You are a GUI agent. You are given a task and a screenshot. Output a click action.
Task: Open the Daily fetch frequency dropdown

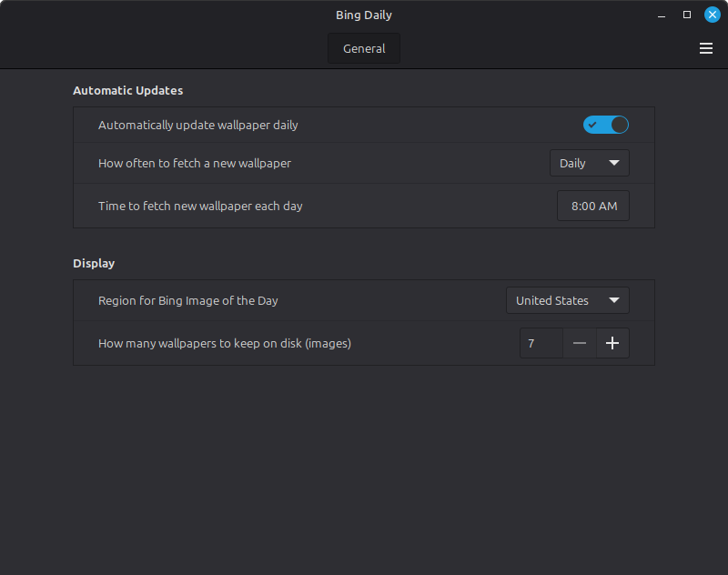589,163
